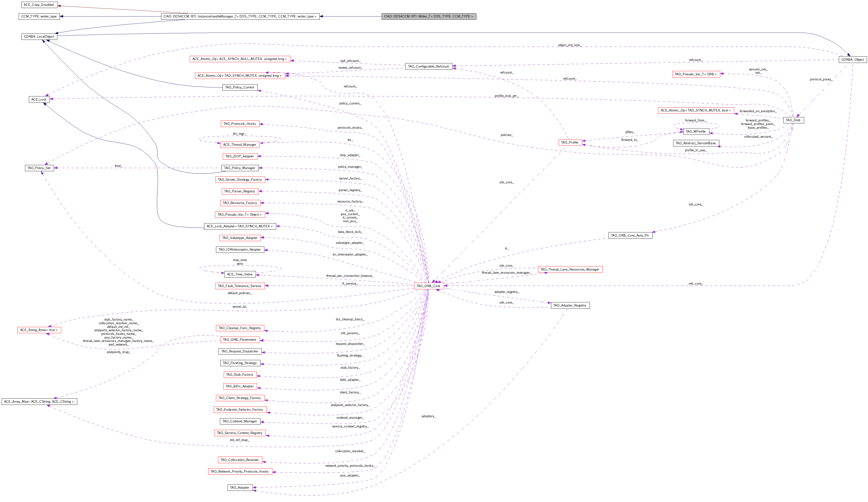Open the TAO_Endpoint_Selector_Factory node
This screenshot has width=868, height=502.
tap(240, 410)
